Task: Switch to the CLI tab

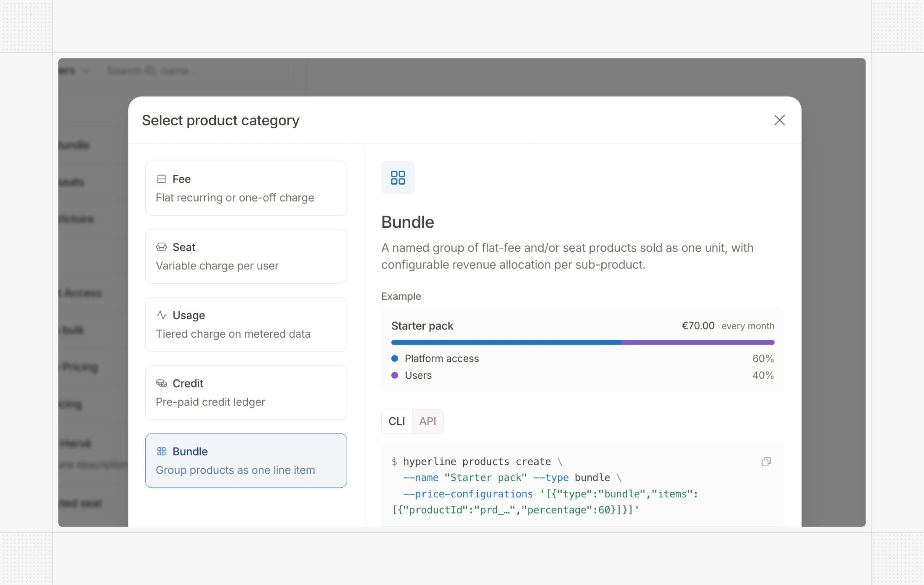Action: tap(396, 421)
